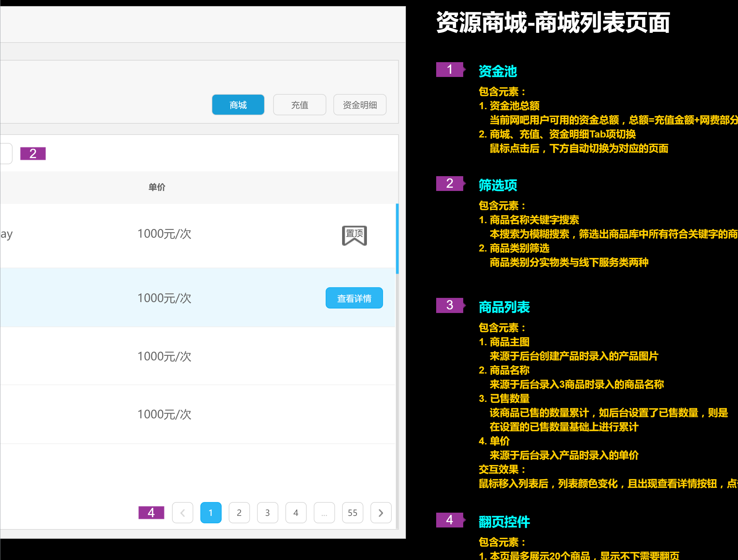Screen dimensions: 738x560
Task: Open the 充值 tab
Action: tap(299, 105)
